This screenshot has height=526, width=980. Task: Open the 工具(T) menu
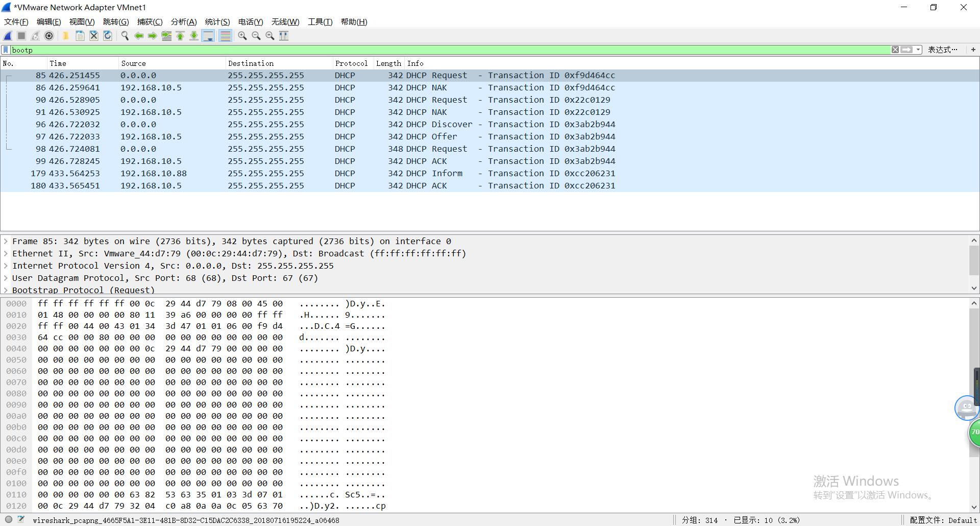click(320, 22)
